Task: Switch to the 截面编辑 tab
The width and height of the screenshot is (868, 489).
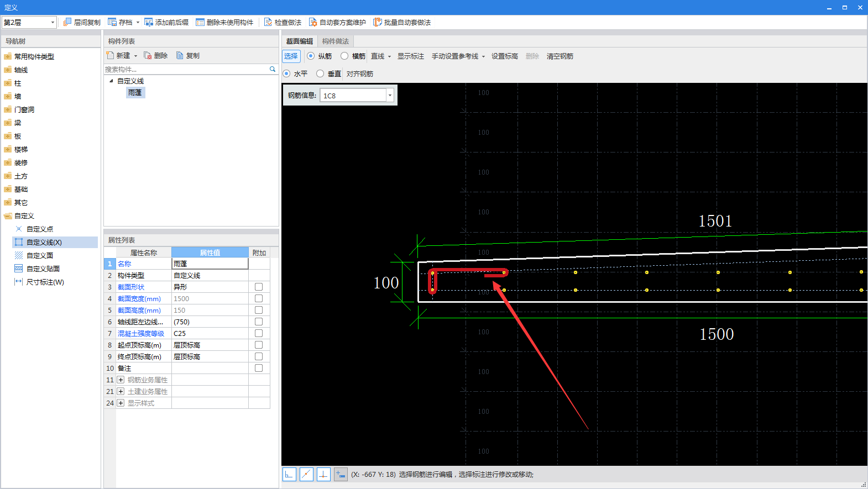Action: tap(300, 41)
